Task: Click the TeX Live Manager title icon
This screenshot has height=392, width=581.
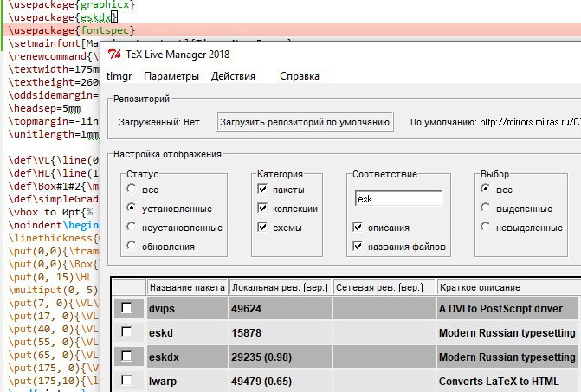Action: coord(114,54)
